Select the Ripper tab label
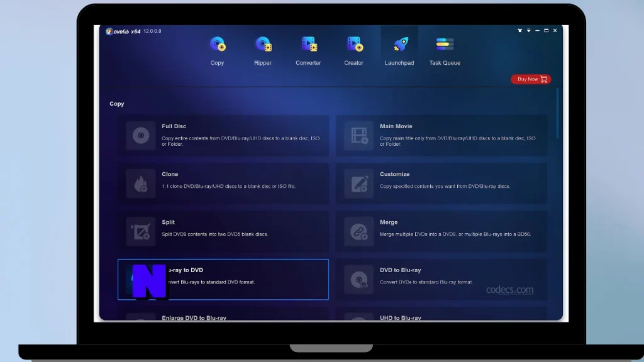The width and height of the screenshot is (644, 362). point(263,63)
